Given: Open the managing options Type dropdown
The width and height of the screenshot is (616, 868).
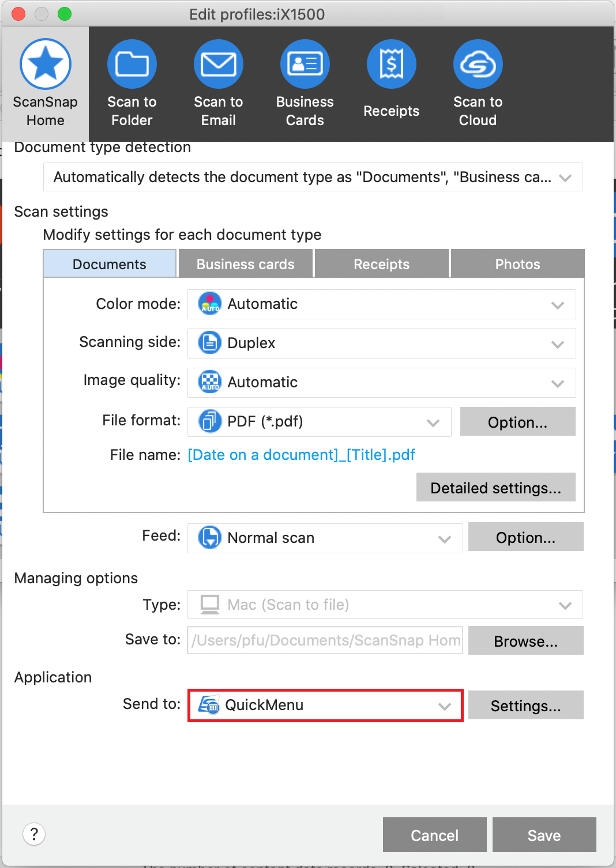Looking at the screenshot, I should pyautogui.click(x=385, y=605).
